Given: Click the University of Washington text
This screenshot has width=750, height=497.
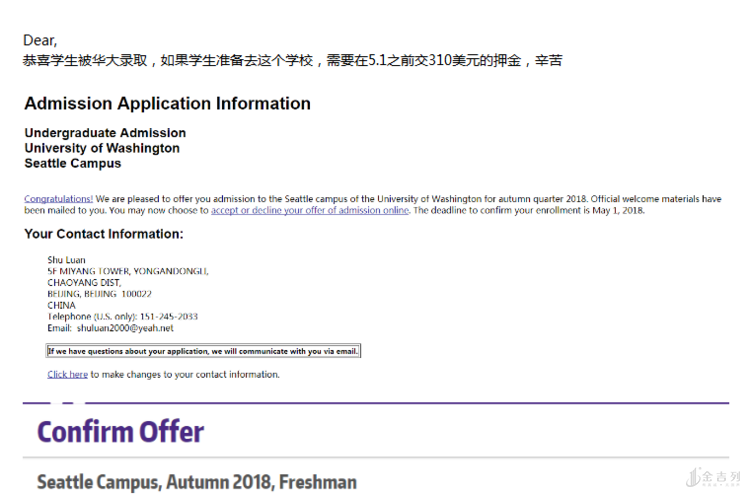Looking at the screenshot, I should pos(102,148).
